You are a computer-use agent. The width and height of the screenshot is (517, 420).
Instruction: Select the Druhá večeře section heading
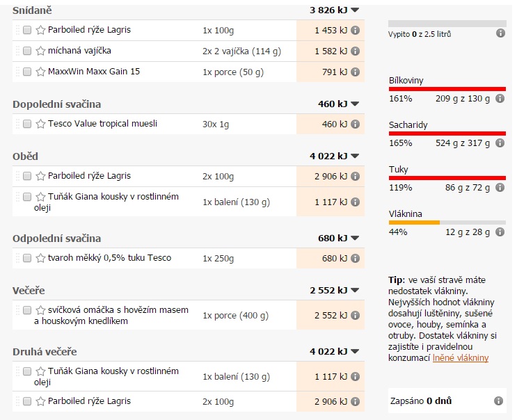pyautogui.click(x=45, y=352)
